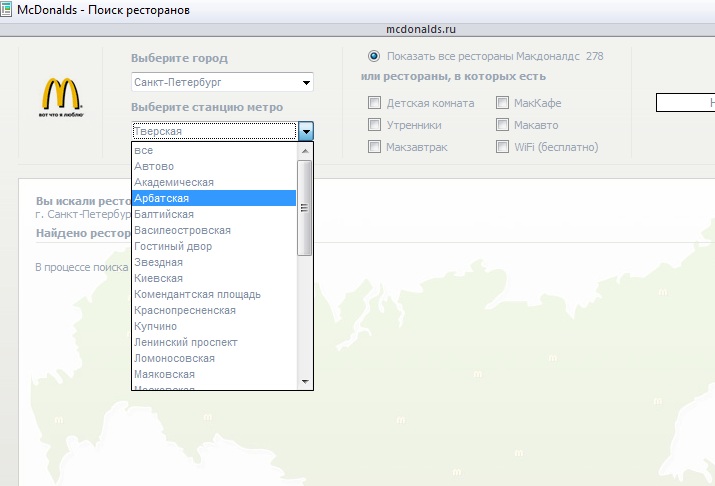This screenshot has height=486, width=715.
Task: Click the restaurant count 278
Action: (x=595, y=56)
